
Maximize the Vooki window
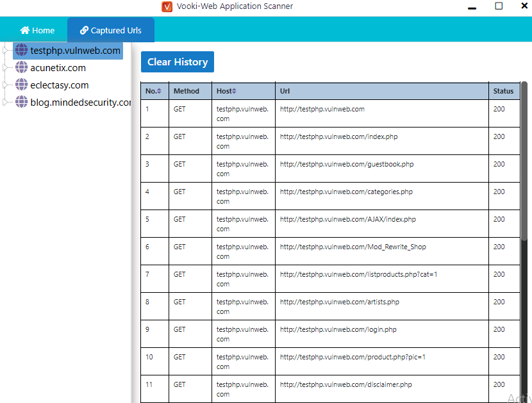coord(499,6)
